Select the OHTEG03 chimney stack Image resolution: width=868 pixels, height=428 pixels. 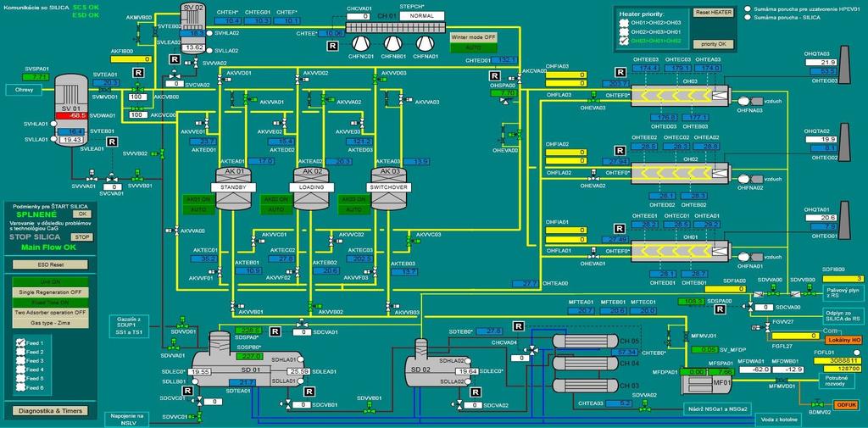point(843,64)
